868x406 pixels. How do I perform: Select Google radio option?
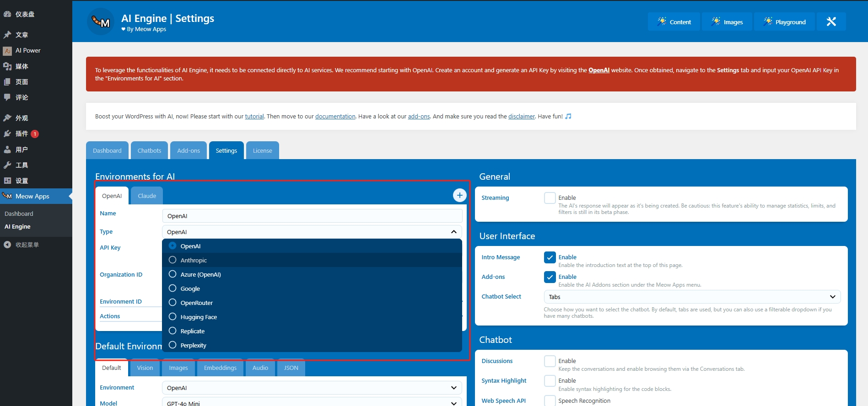pos(173,288)
